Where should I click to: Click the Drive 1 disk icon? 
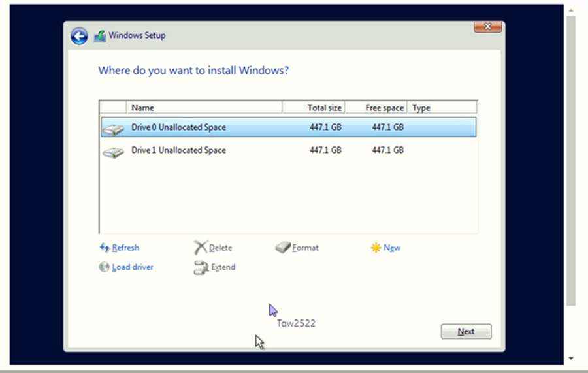(113, 152)
